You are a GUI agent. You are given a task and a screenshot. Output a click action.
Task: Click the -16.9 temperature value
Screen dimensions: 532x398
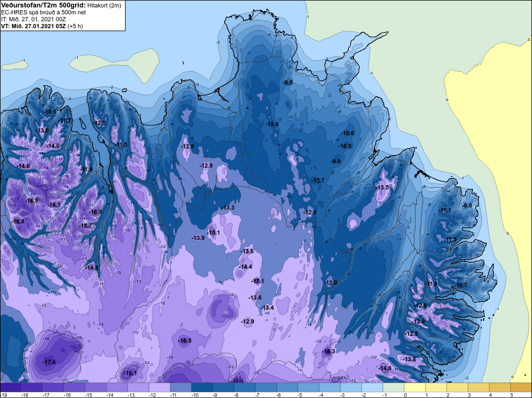tap(95, 212)
